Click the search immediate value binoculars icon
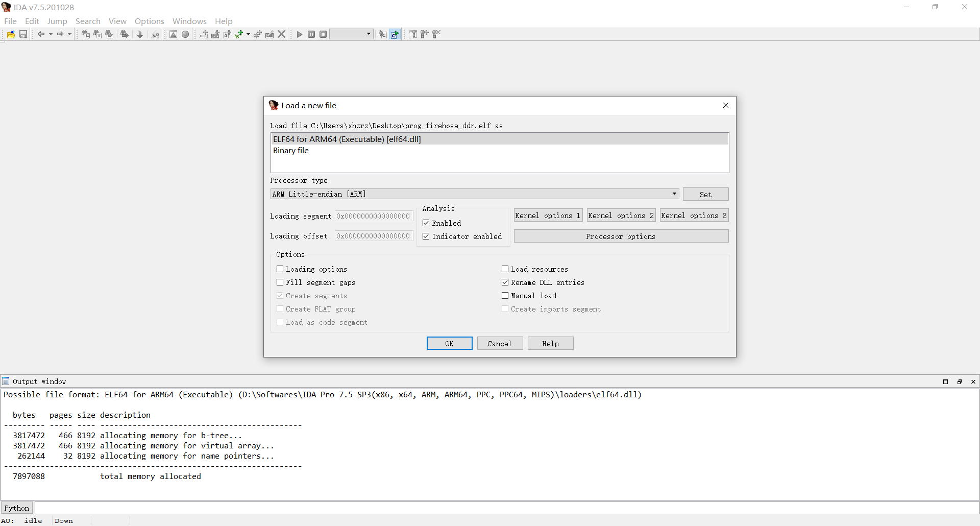This screenshot has width=980, height=526. (x=86, y=34)
